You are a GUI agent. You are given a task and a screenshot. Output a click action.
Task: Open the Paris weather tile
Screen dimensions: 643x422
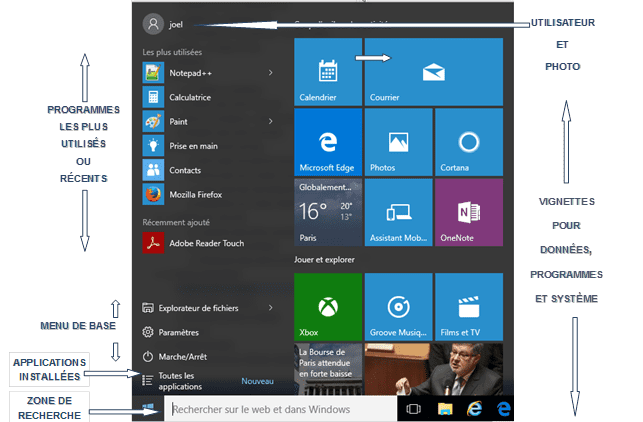328,212
